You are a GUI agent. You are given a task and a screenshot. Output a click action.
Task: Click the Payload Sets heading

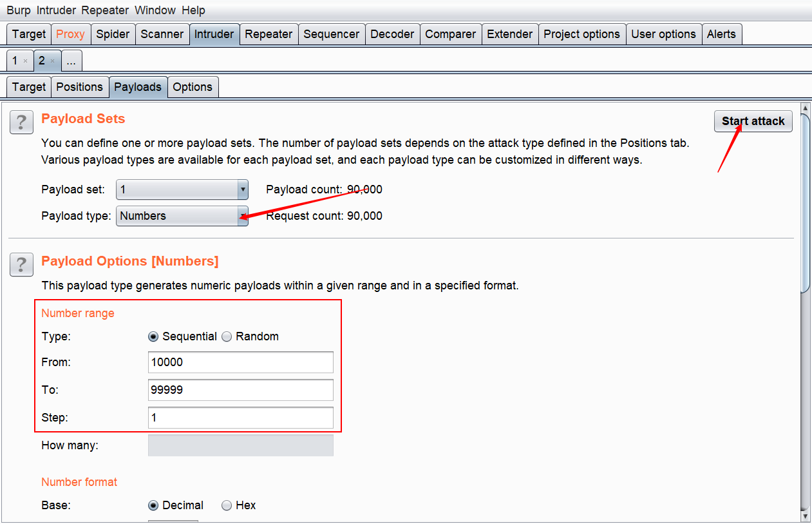(x=83, y=119)
